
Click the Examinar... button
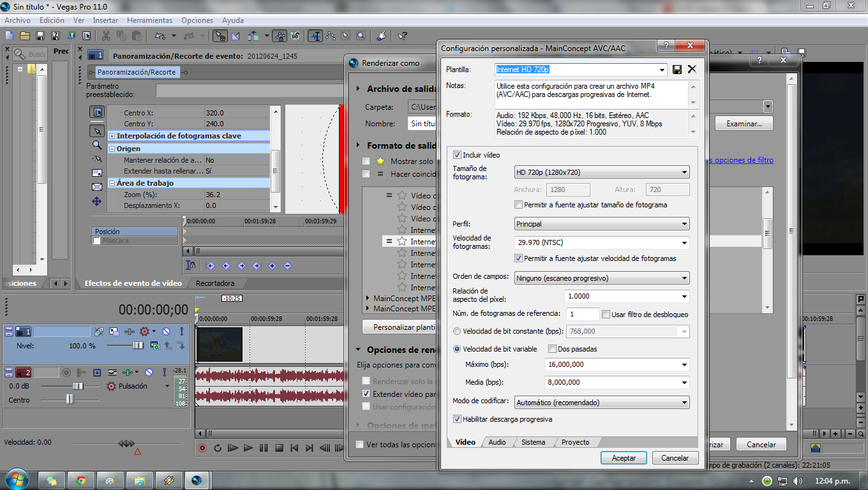pyautogui.click(x=744, y=124)
